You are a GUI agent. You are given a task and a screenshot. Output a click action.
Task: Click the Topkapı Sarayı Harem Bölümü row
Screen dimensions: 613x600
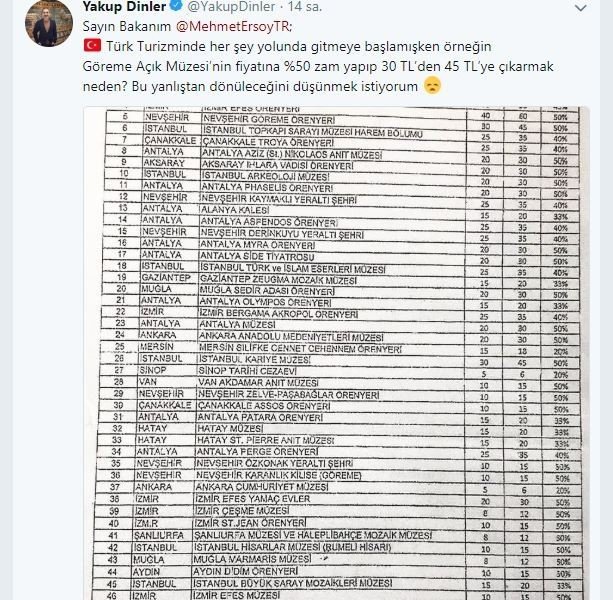pos(342,130)
